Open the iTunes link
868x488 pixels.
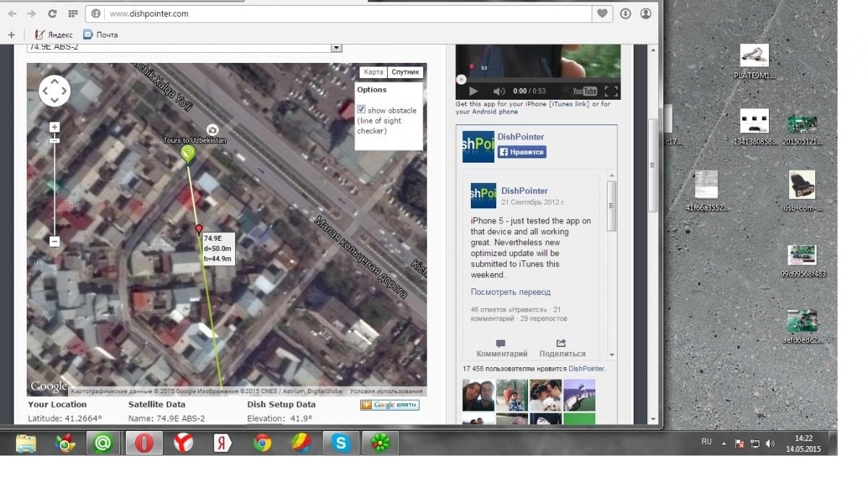[569, 104]
